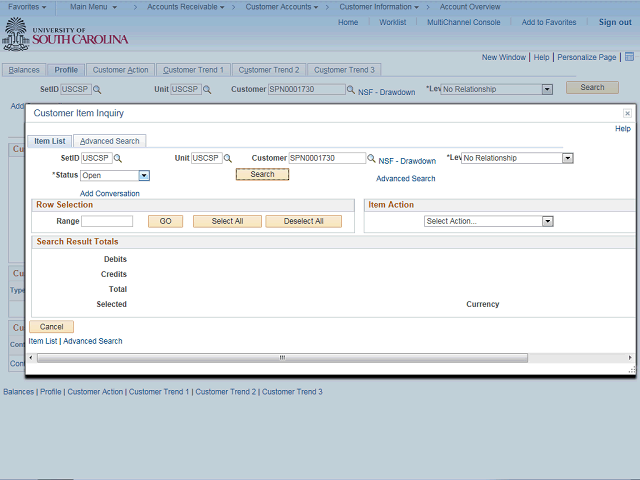The image size is (640, 480).
Task: Click page-level Help link near New Window
Action: (542, 57)
